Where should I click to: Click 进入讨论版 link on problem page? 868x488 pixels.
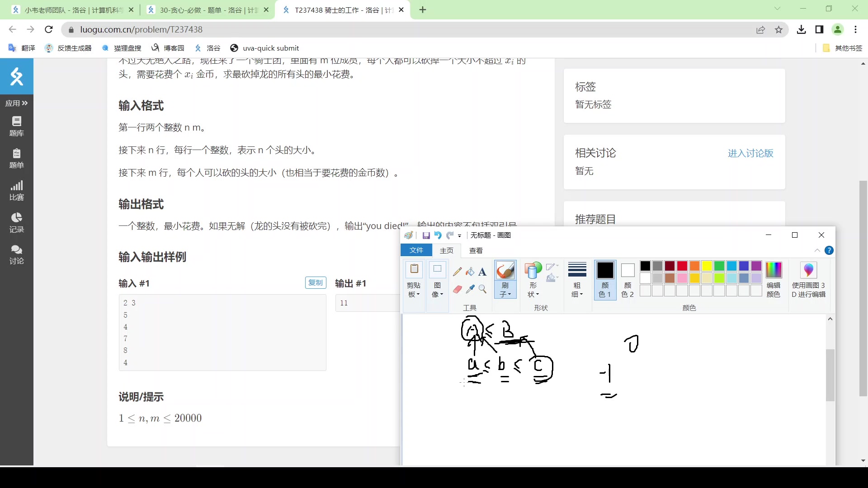pos(751,153)
